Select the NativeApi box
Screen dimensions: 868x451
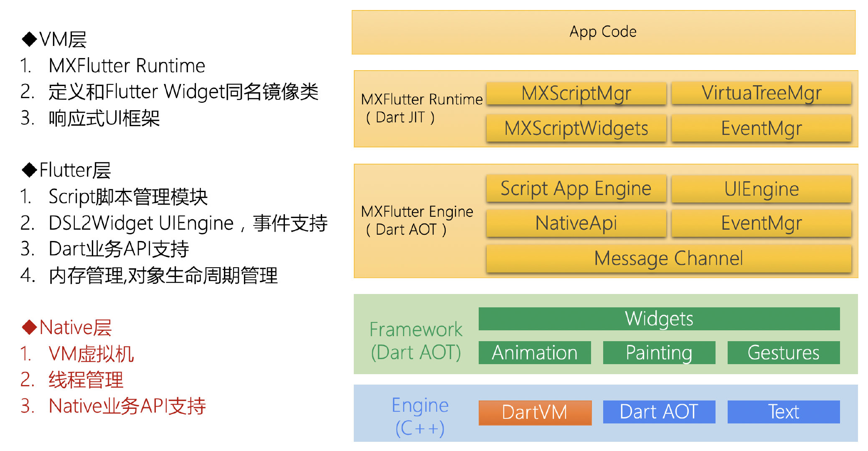click(x=576, y=223)
